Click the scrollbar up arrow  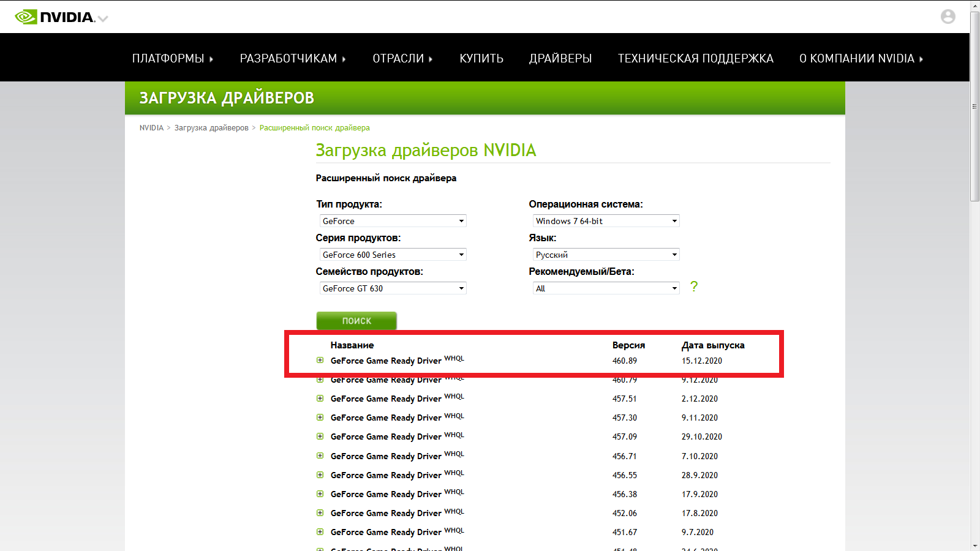(x=974, y=6)
